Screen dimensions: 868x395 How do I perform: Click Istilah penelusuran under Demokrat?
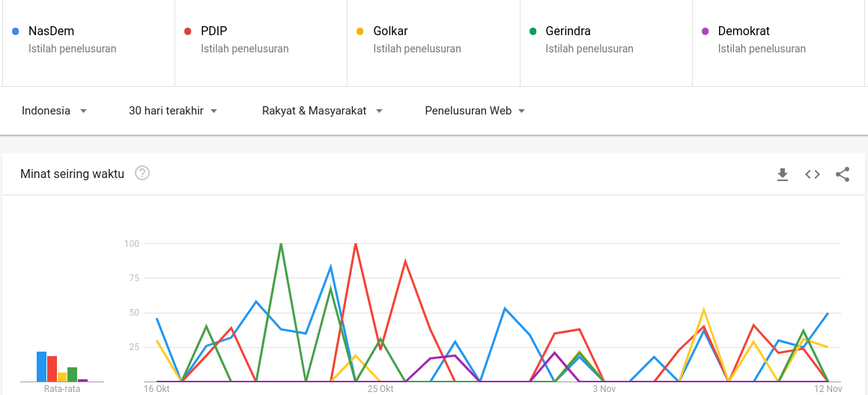click(x=762, y=49)
